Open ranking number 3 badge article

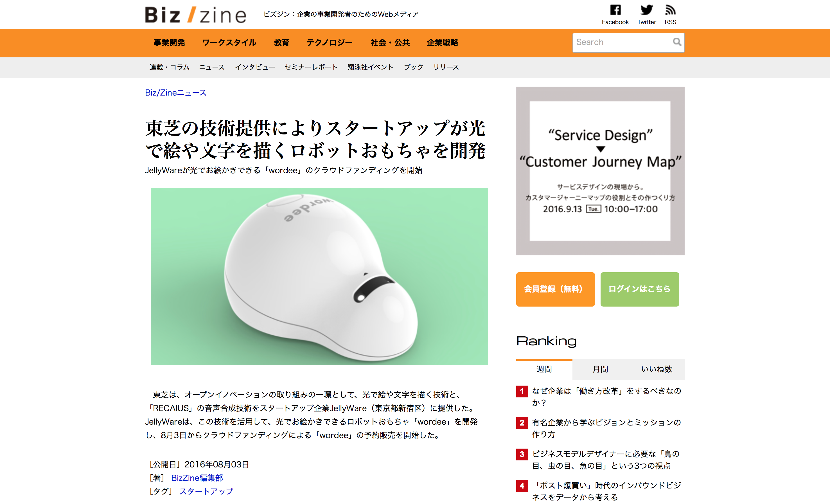tap(522, 454)
